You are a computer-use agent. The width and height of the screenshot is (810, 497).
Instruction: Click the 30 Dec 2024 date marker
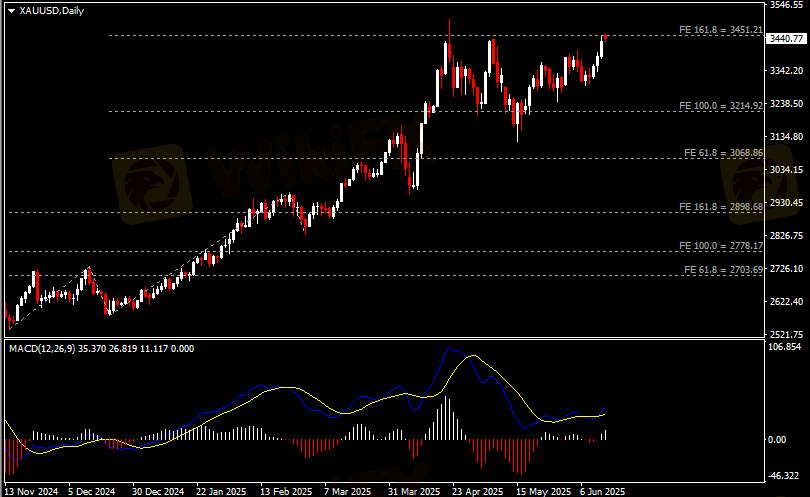[158, 491]
